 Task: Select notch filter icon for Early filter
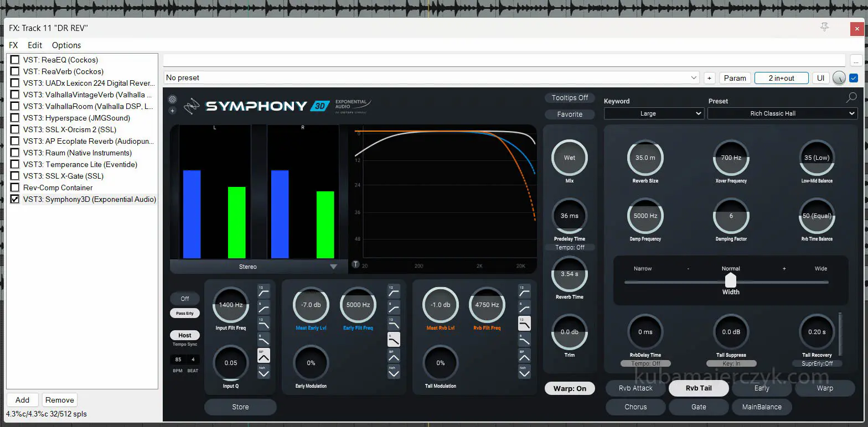(394, 371)
